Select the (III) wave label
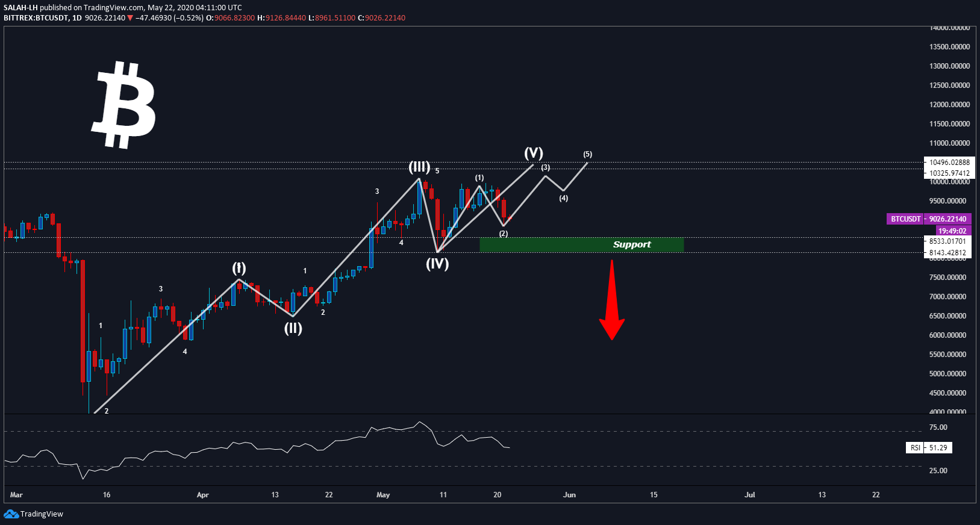 coord(419,167)
